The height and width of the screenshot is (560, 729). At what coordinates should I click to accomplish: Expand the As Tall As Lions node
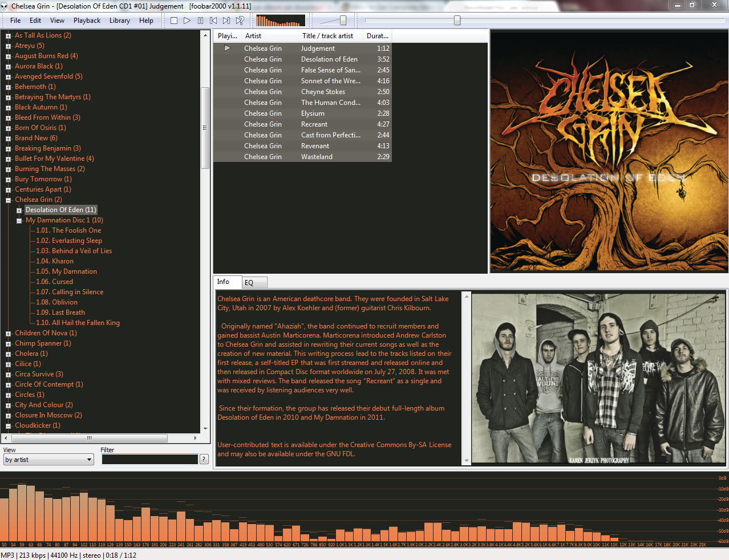pos(9,36)
